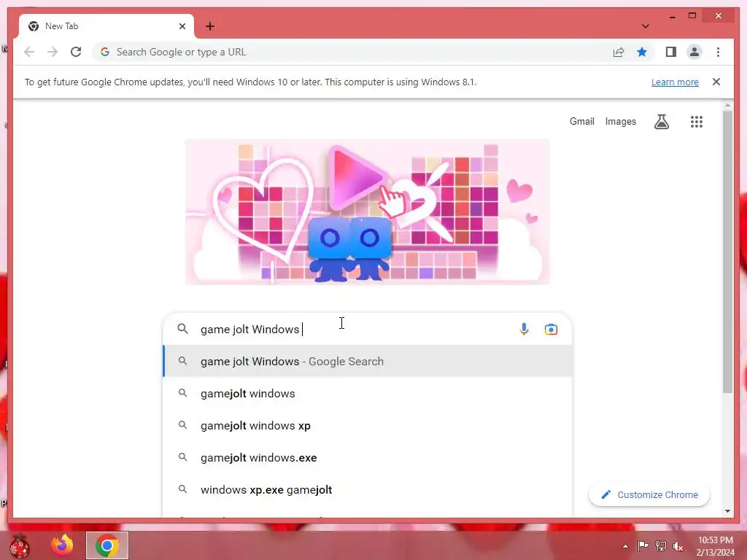
Task: Pick the 'gamejolt windows.exe' suggestion
Action: 368,458
